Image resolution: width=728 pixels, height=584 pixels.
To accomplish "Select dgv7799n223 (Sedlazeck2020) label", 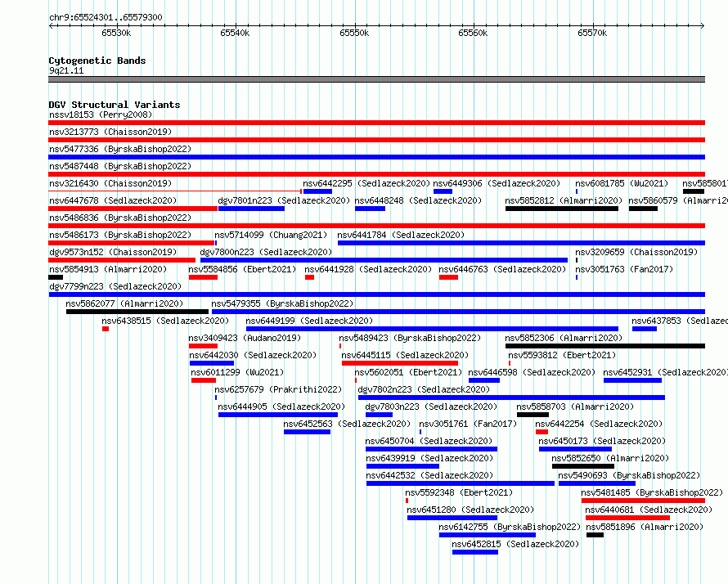I will pyautogui.click(x=115, y=286).
